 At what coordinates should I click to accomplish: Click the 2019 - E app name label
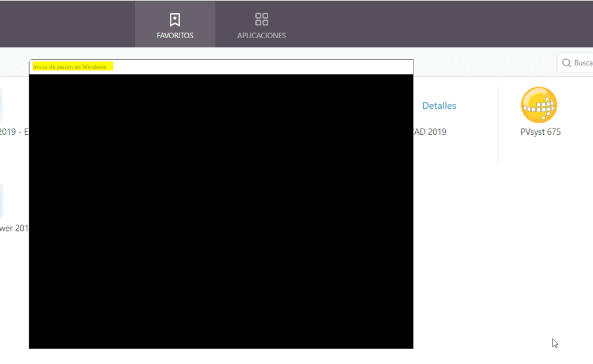pyautogui.click(x=10, y=131)
